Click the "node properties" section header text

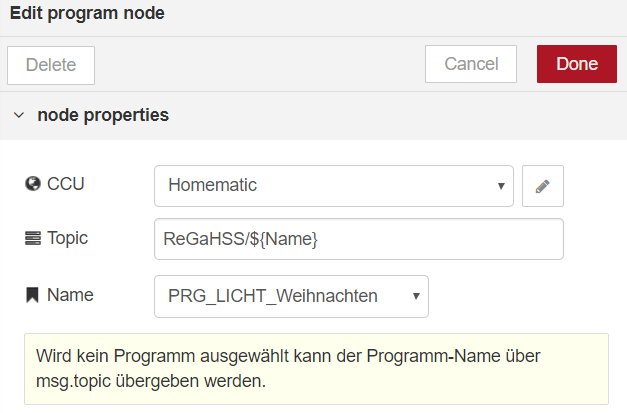[x=103, y=115]
